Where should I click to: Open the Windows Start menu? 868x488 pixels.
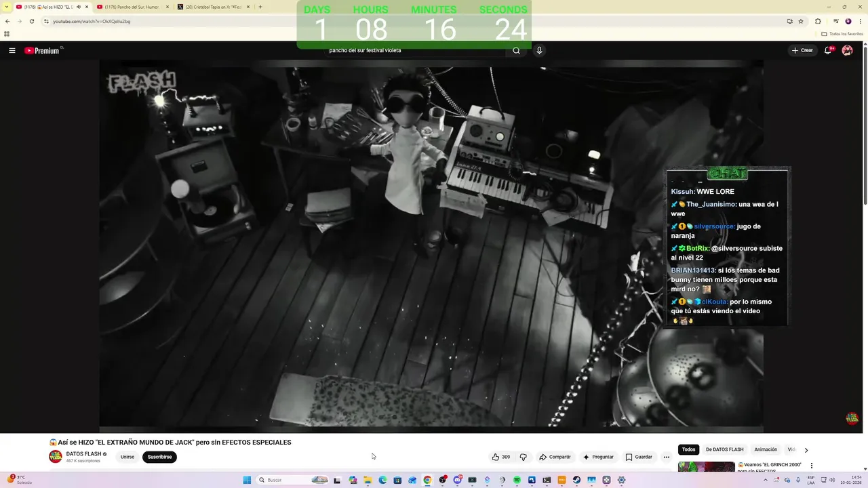pos(248,480)
